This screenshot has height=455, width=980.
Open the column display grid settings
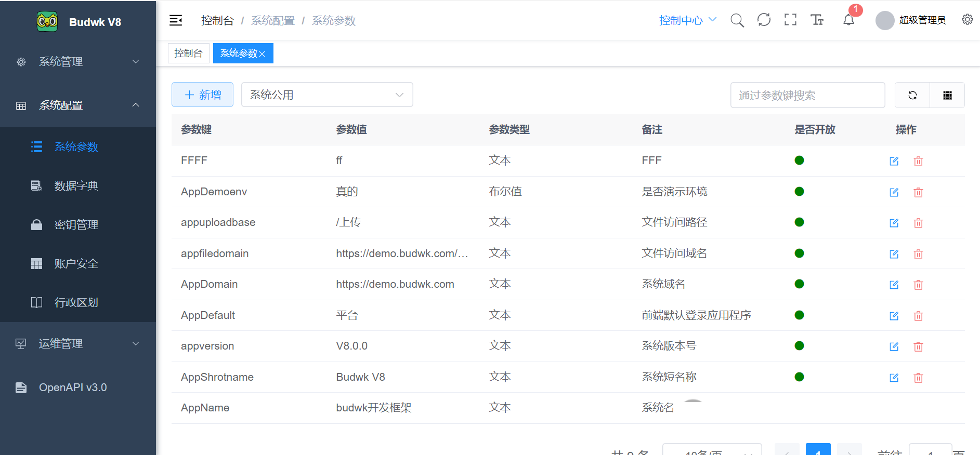click(947, 95)
